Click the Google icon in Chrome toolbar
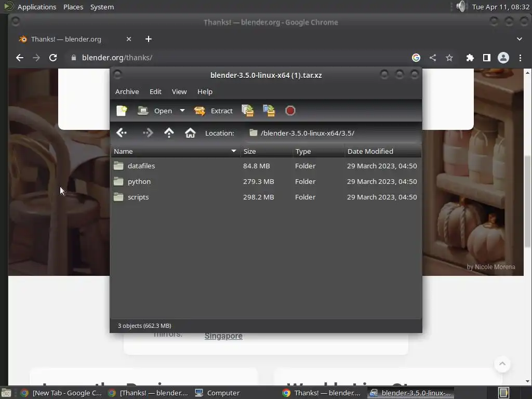The width and height of the screenshot is (532, 399). coord(416,58)
